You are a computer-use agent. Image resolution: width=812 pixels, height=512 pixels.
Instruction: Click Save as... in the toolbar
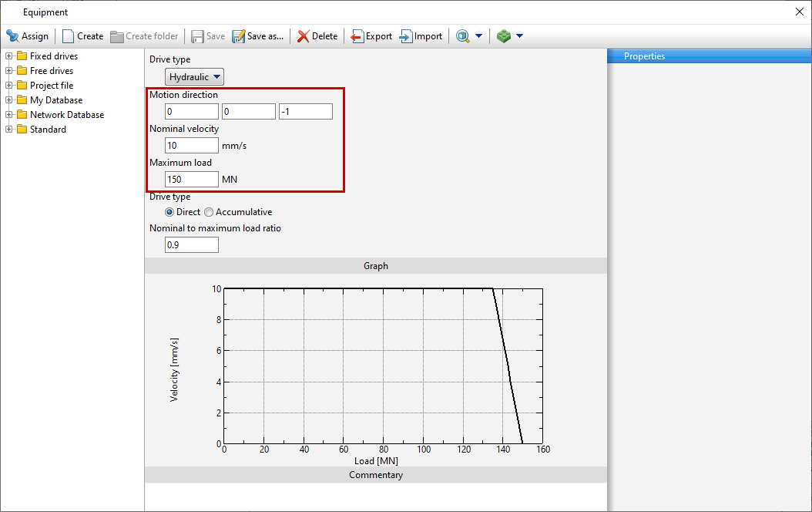258,36
